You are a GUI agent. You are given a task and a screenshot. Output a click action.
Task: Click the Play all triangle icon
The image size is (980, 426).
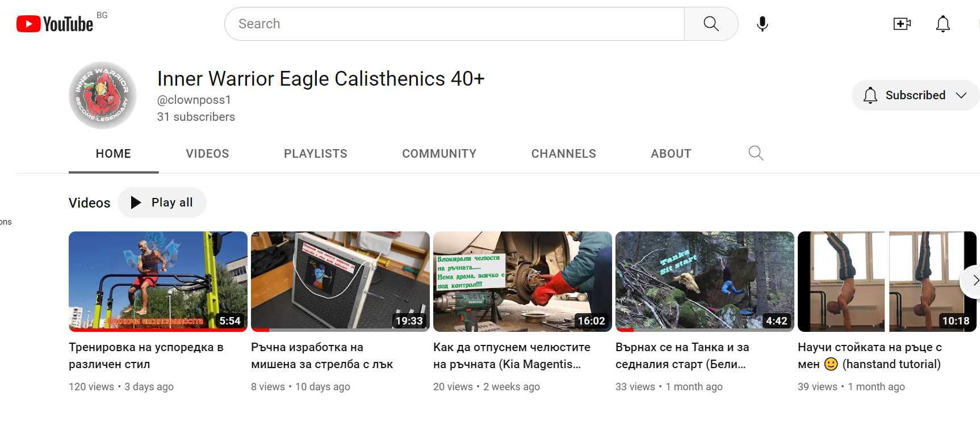pos(136,203)
